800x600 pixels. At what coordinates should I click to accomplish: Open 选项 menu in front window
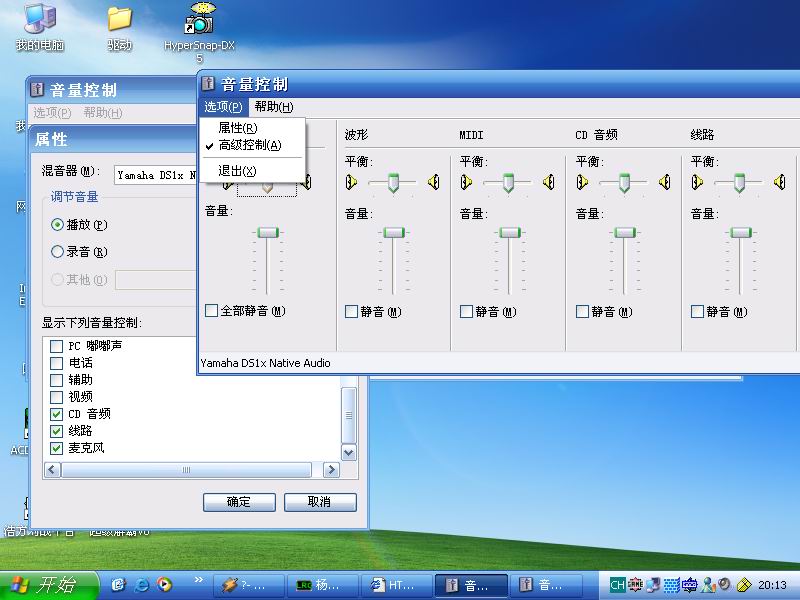click(x=223, y=107)
